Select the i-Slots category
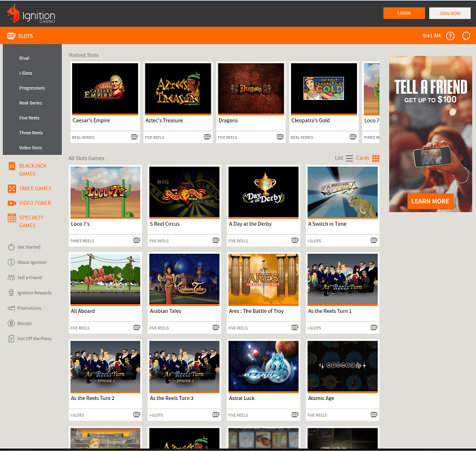476x451 pixels. coord(26,73)
